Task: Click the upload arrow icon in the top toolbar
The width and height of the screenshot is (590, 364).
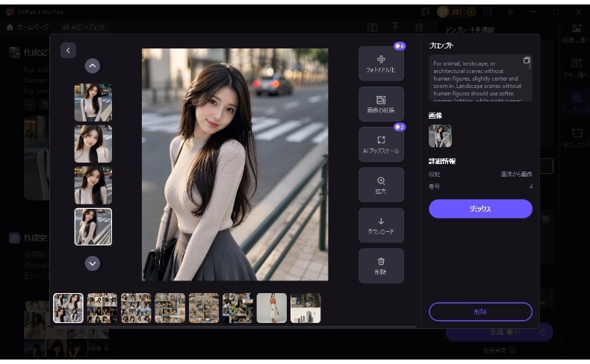Action: [x=396, y=27]
